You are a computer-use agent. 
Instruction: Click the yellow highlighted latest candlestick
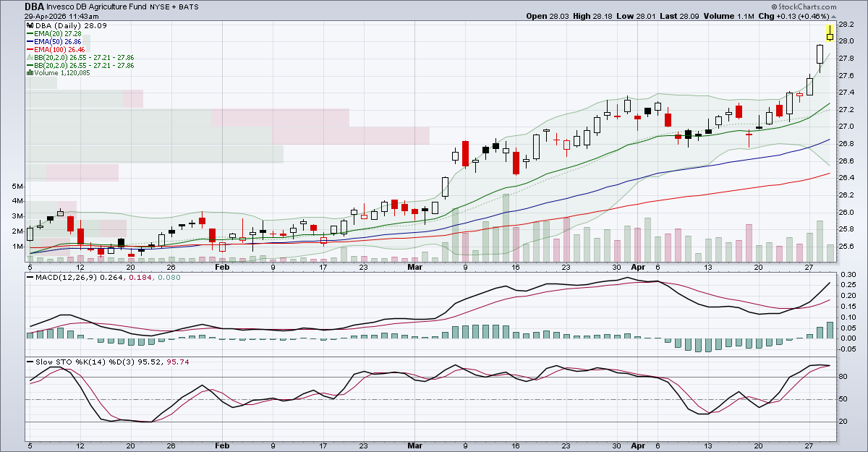(x=830, y=33)
